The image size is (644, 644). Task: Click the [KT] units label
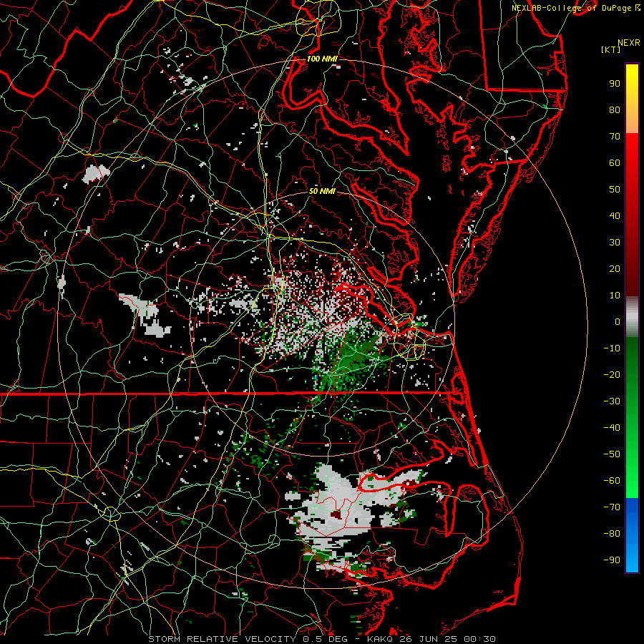[x=610, y=49]
